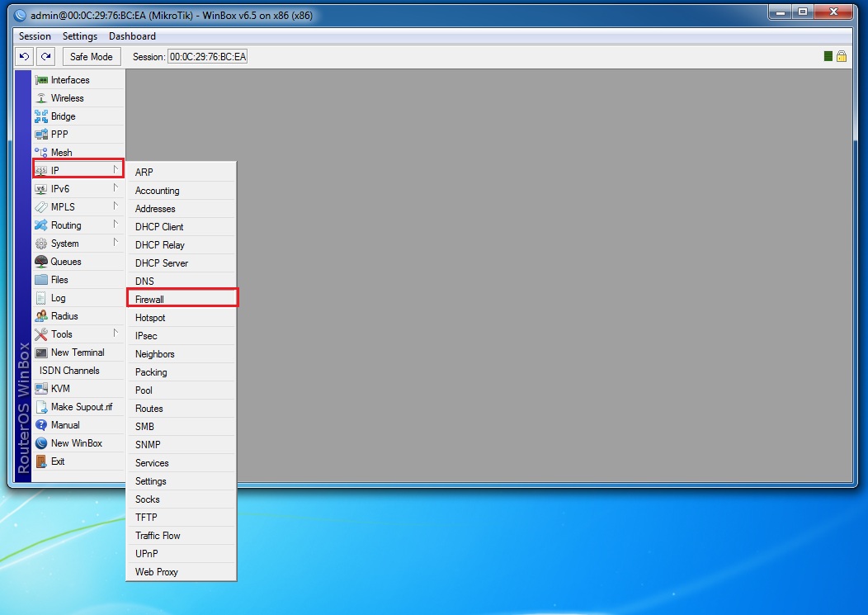
Task: Click the padlock icon in toolbar
Action: (842, 56)
